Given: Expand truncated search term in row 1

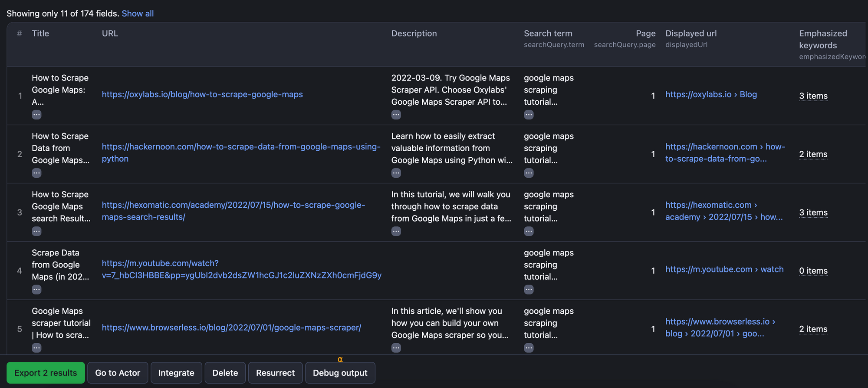Looking at the screenshot, I should 529,115.
